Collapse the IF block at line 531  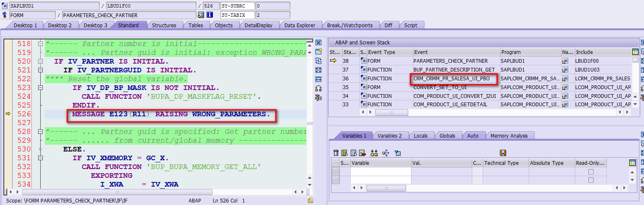[x=40, y=158]
